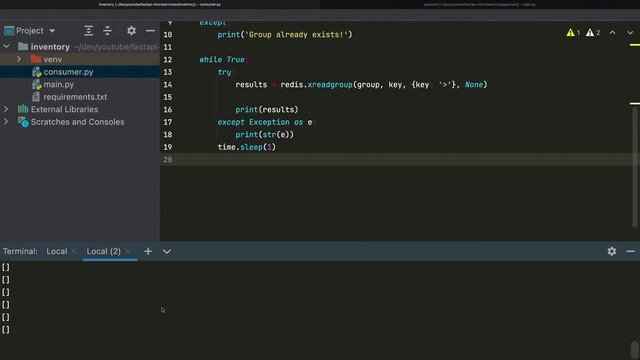Click the consumer.py Python file icon
This screenshot has height=360, width=640.
37,72
